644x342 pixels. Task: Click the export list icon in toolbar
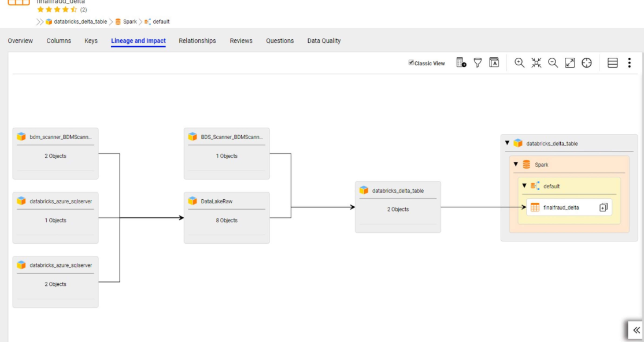pos(461,63)
